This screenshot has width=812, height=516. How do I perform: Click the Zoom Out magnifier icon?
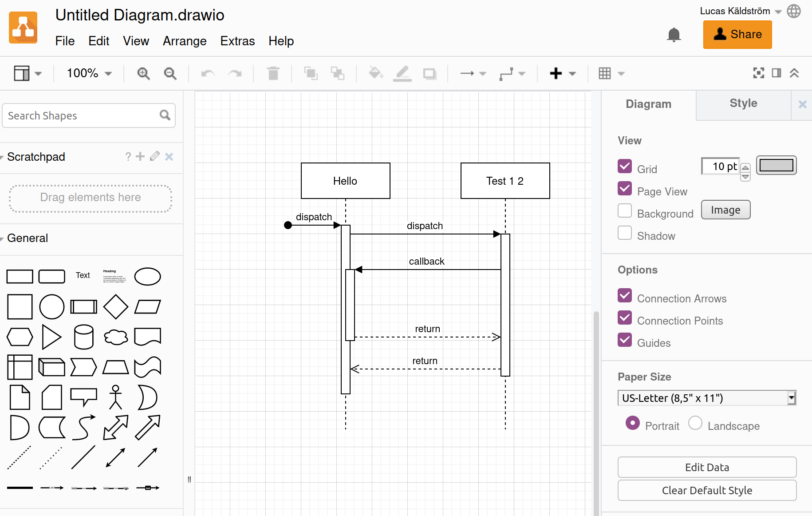[170, 73]
